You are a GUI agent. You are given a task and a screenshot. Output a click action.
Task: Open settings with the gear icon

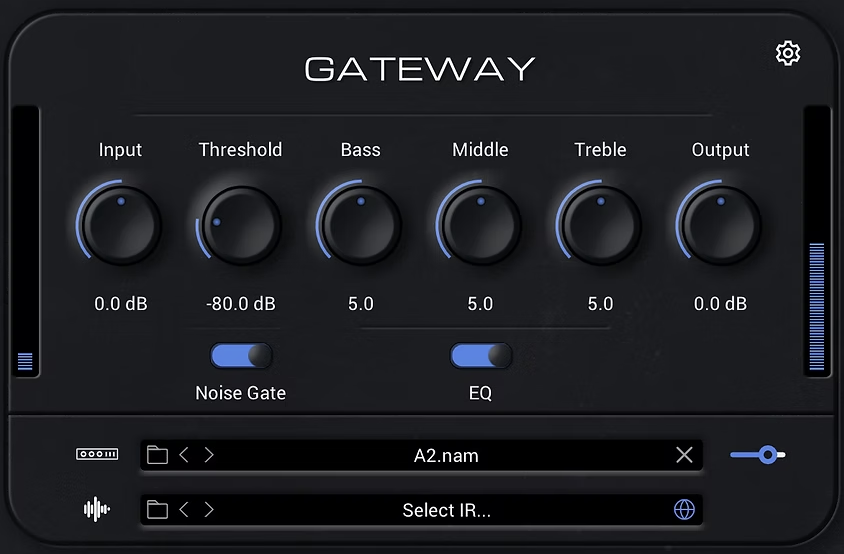coord(787,53)
